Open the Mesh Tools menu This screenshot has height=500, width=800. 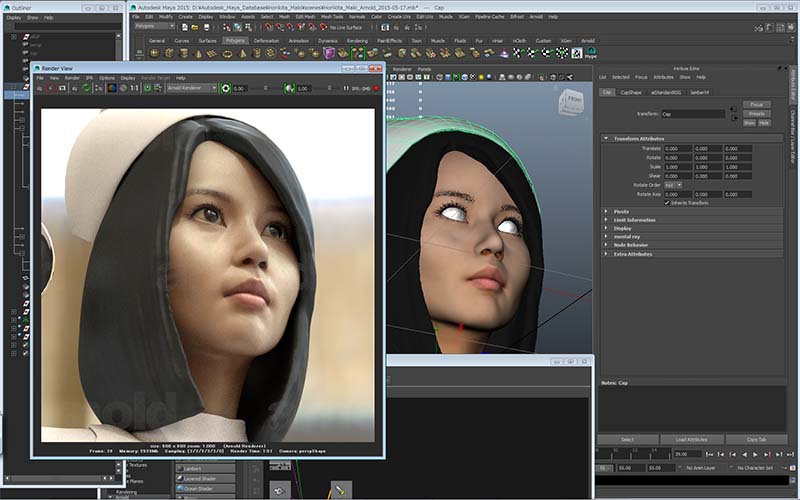point(332,16)
